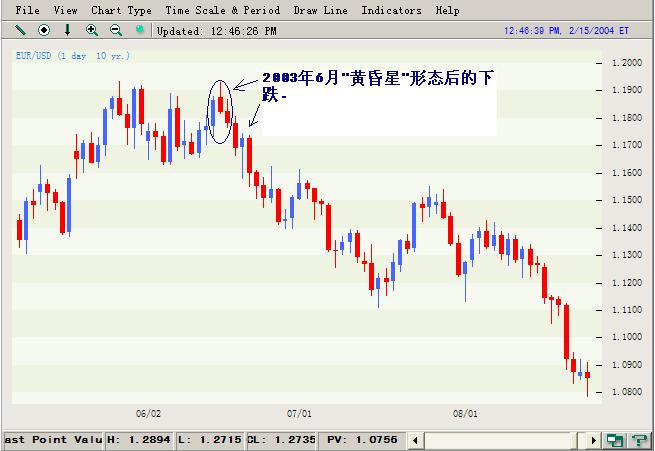
Task: Open the Draw Line menu
Action: pos(320,10)
